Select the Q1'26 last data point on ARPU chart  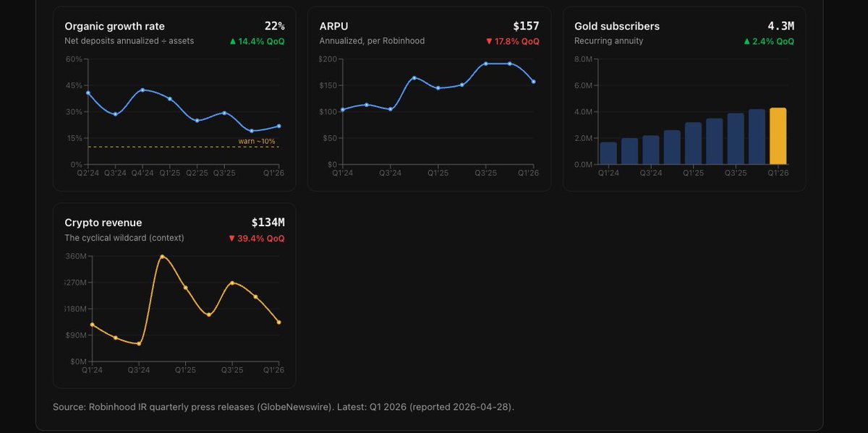[x=533, y=82]
